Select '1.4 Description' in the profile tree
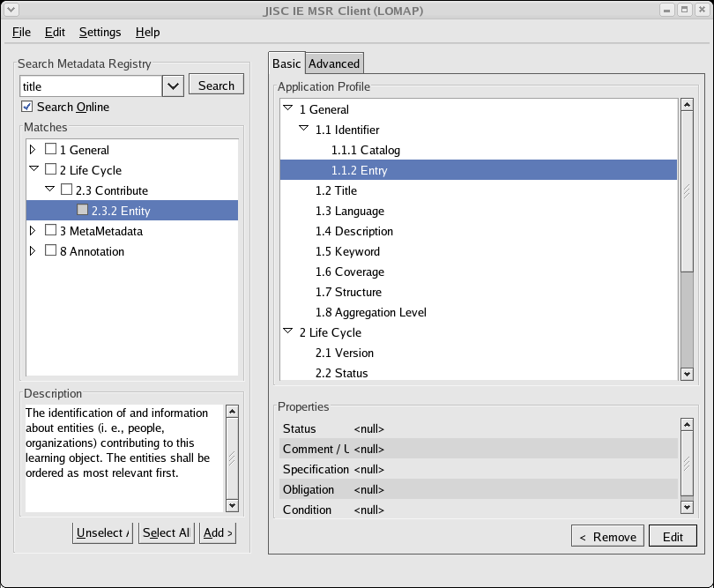This screenshot has width=714, height=588. click(479, 231)
